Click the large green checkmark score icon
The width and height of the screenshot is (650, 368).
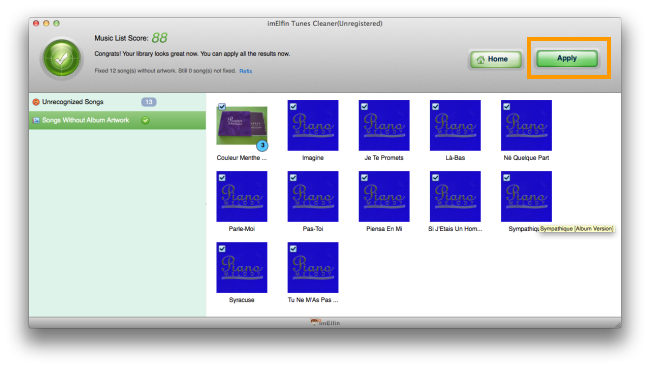pos(62,58)
